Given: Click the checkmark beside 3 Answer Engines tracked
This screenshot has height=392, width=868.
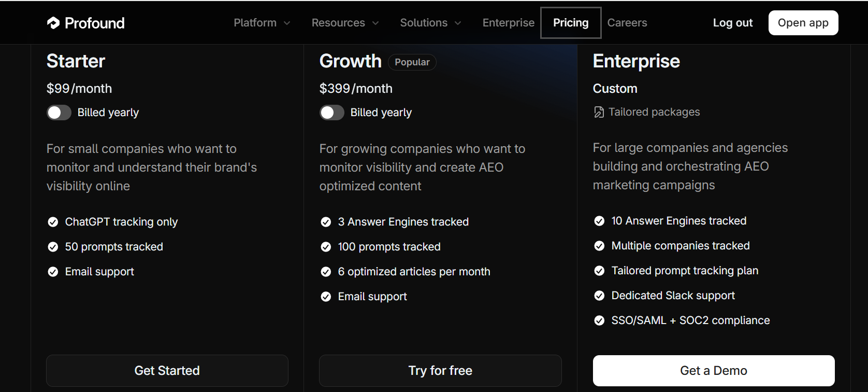Looking at the screenshot, I should [326, 221].
